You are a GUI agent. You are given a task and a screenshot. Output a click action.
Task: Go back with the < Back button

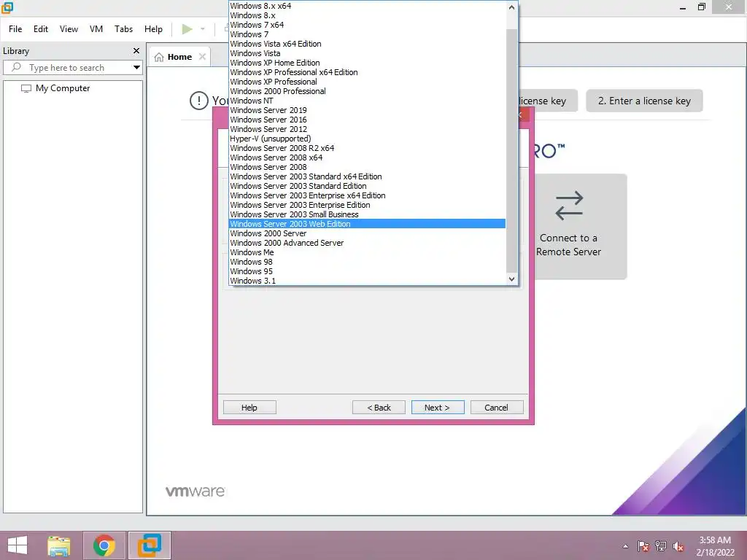point(379,408)
